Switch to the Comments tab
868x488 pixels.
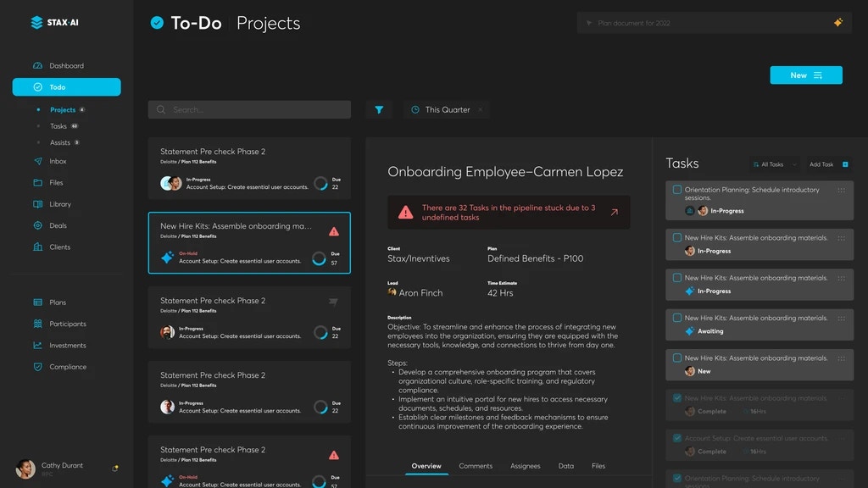pyautogui.click(x=476, y=466)
